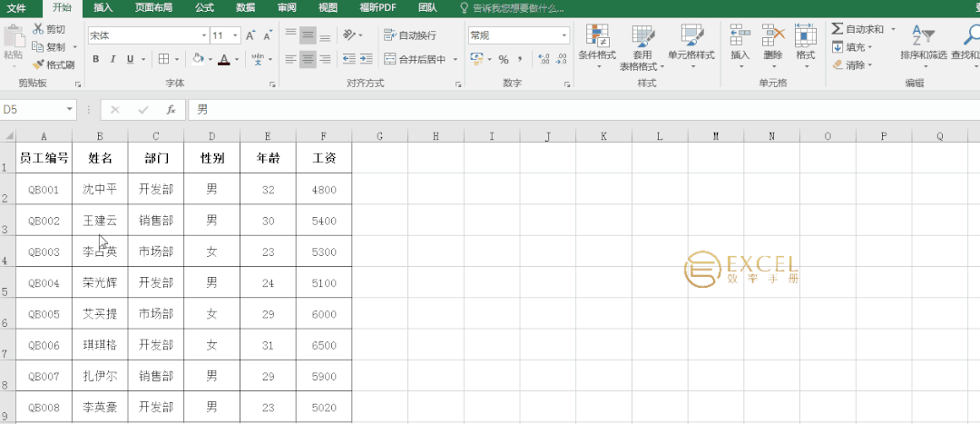Align text right
This screenshot has height=424, width=980.
[325, 59]
